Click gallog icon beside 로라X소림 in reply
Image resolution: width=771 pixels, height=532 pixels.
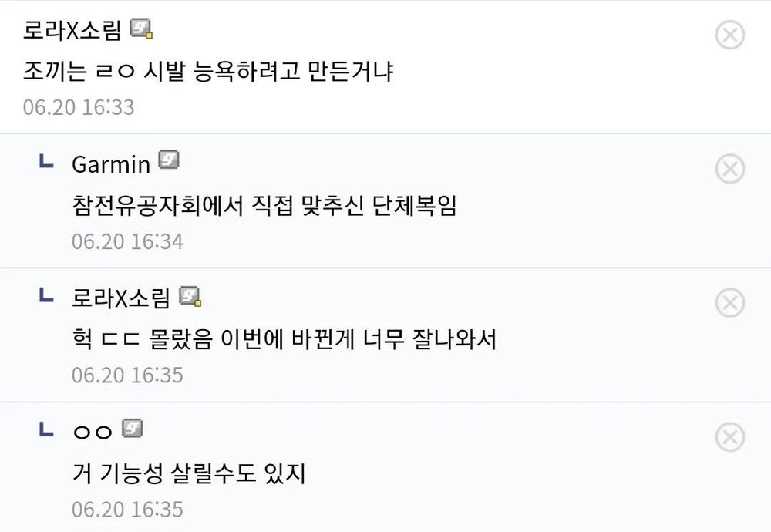pos(190,295)
